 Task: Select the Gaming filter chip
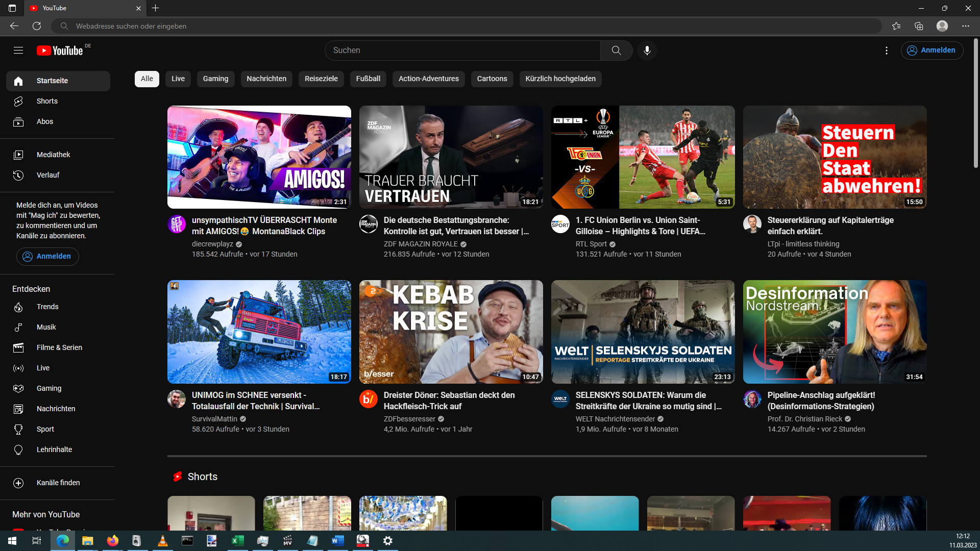click(215, 79)
